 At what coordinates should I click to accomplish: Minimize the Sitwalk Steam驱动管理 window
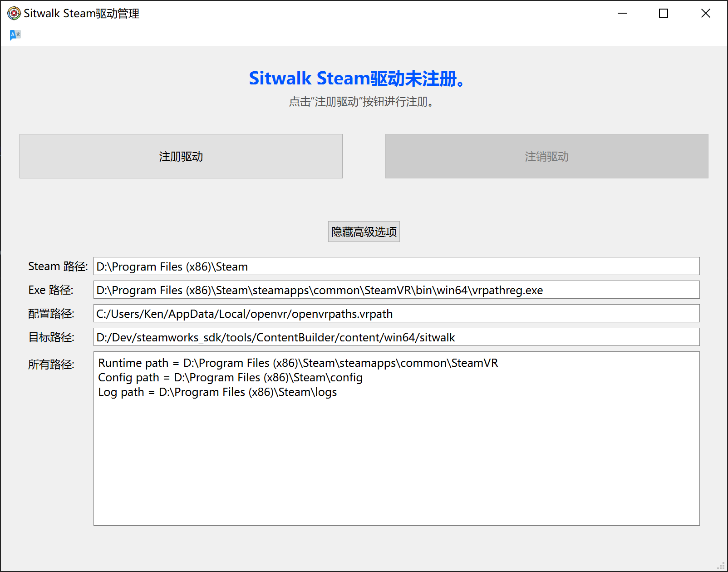tap(622, 13)
